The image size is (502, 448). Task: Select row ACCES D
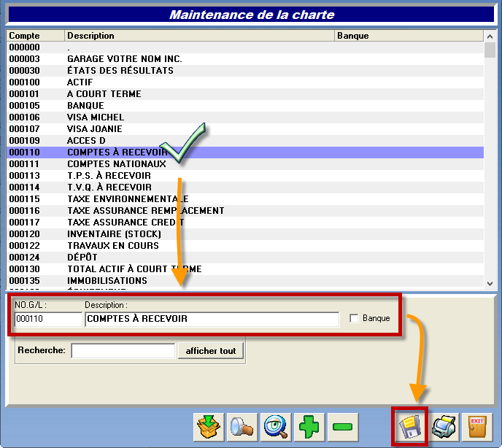tap(245, 141)
